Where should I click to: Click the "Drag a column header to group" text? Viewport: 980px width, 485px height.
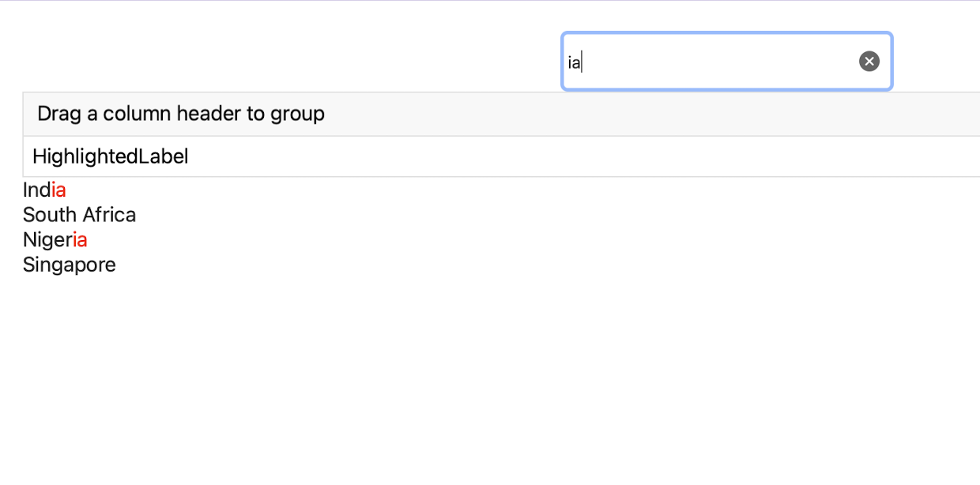(181, 114)
